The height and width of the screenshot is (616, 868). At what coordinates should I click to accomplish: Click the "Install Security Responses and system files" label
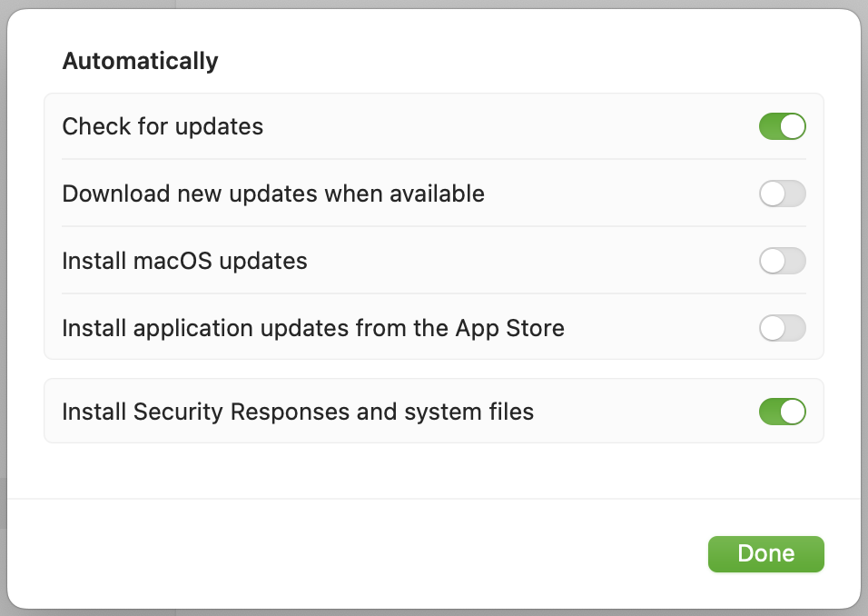click(298, 412)
